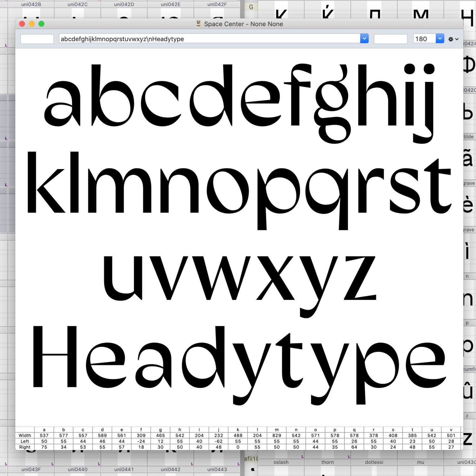Select glyph b in the preview
This screenshot has height=476, width=476.
coord(112,95)
